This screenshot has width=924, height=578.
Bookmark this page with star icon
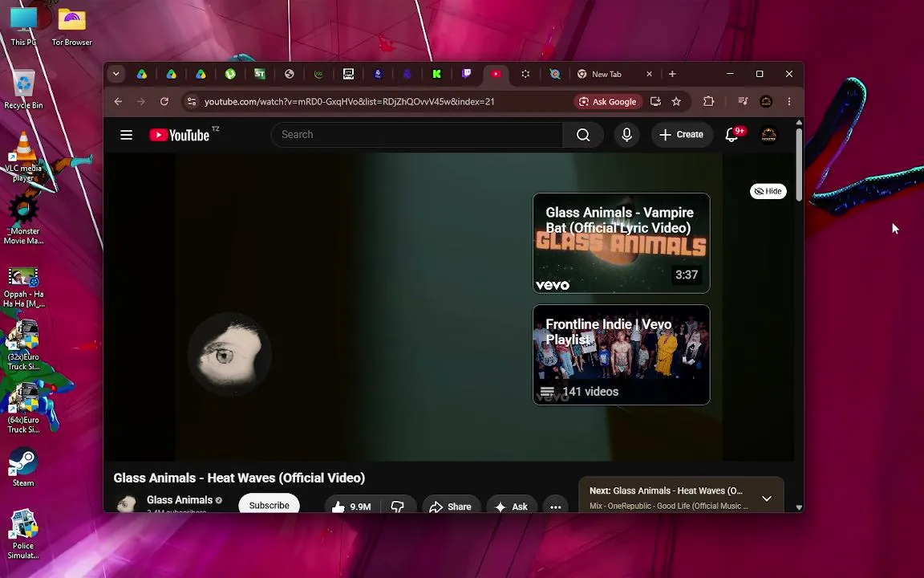[676, 101]
